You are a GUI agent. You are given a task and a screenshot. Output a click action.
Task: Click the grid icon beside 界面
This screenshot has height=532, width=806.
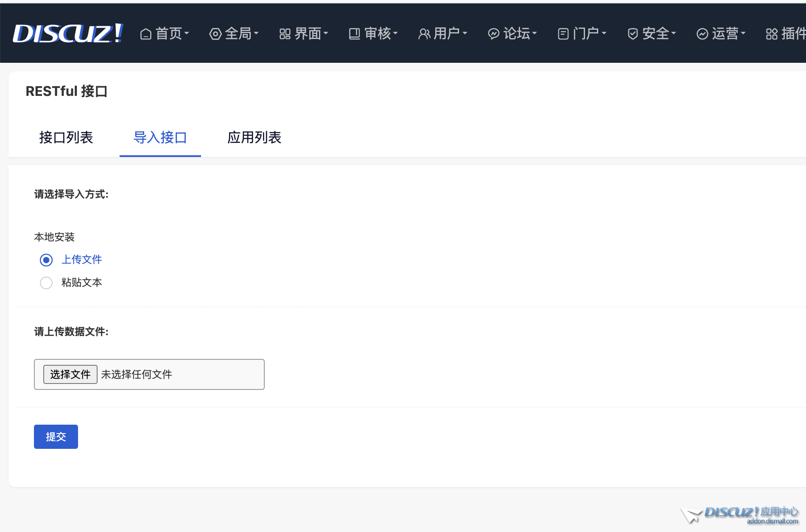(x=285, y=34)
